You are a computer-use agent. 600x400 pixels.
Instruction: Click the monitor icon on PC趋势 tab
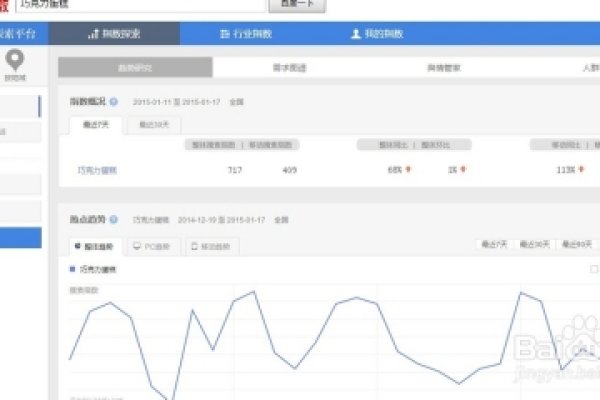pyautogui.click(x=137, y=246)
